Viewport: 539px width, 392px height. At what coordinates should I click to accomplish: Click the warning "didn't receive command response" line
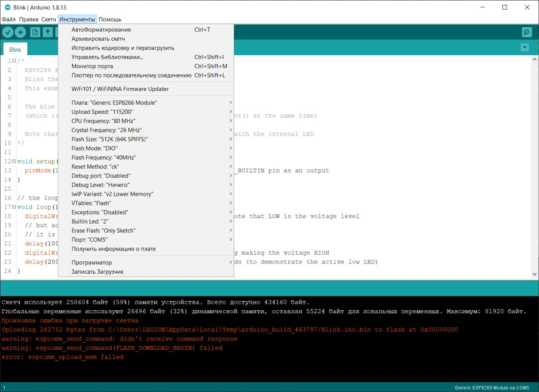pyautogui.click(x=120, y=339)
